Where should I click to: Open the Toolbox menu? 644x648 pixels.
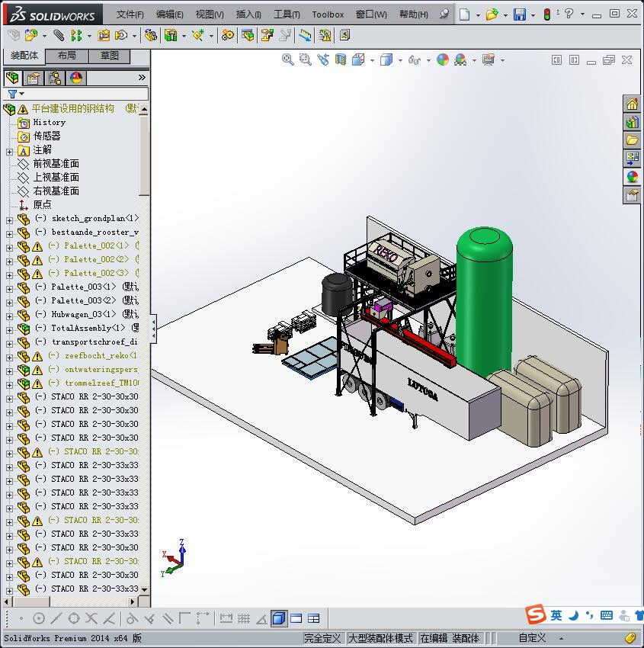[328, 14]
